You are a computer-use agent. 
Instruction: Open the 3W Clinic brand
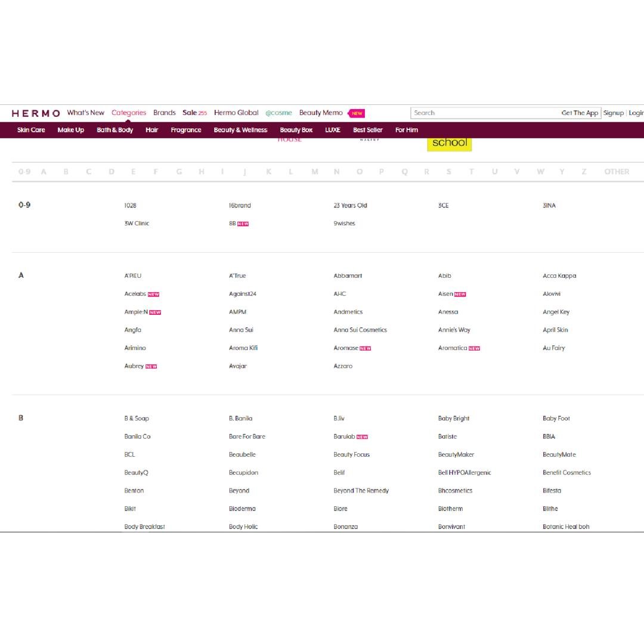(137, 224)
